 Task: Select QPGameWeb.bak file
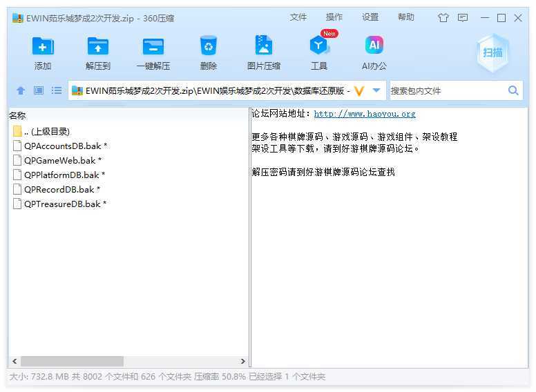57,160
